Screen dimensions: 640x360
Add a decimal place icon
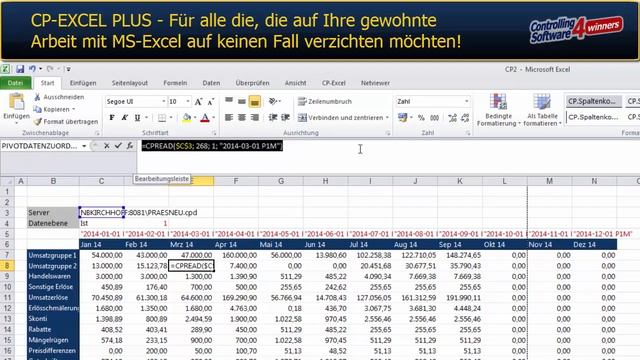pos(452,118)
